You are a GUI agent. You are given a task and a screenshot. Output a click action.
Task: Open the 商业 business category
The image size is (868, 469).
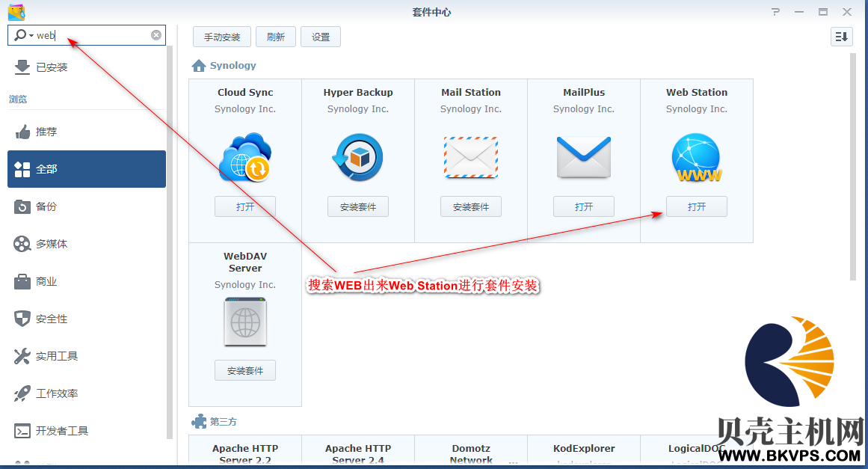click(87, 281)
